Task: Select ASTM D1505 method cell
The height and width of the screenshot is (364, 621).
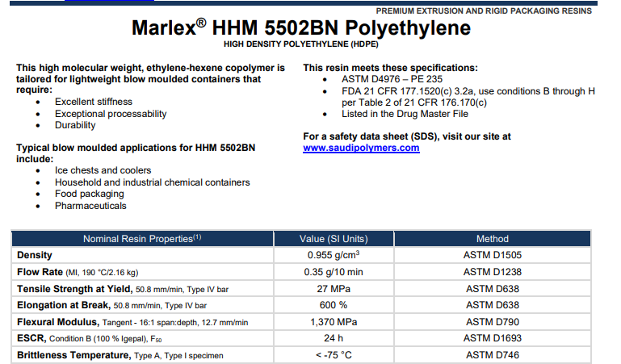Action: click(x=493, y=255)
